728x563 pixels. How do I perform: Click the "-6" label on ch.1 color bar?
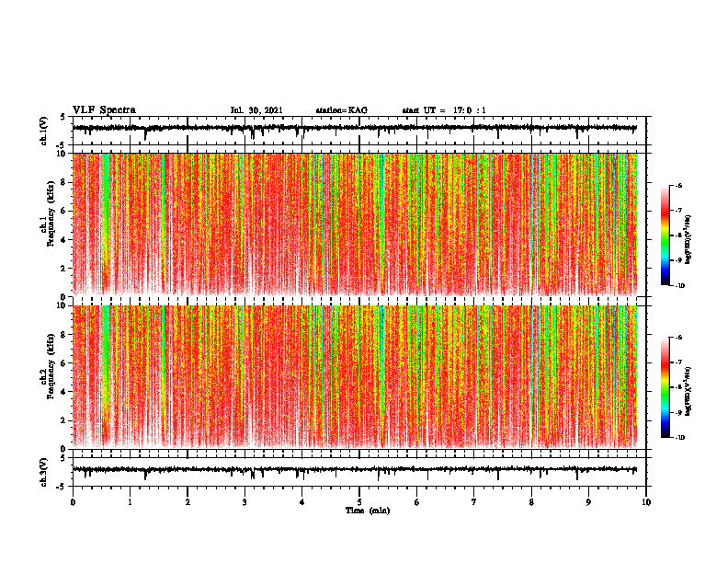(x=678, y=185)
